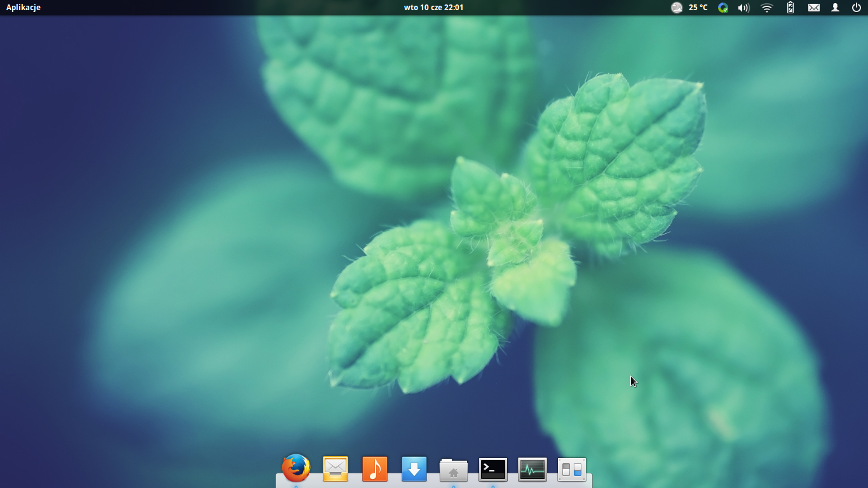Open the Wi-Fi network indicator

pyautogui.click(x=767, y=8)
